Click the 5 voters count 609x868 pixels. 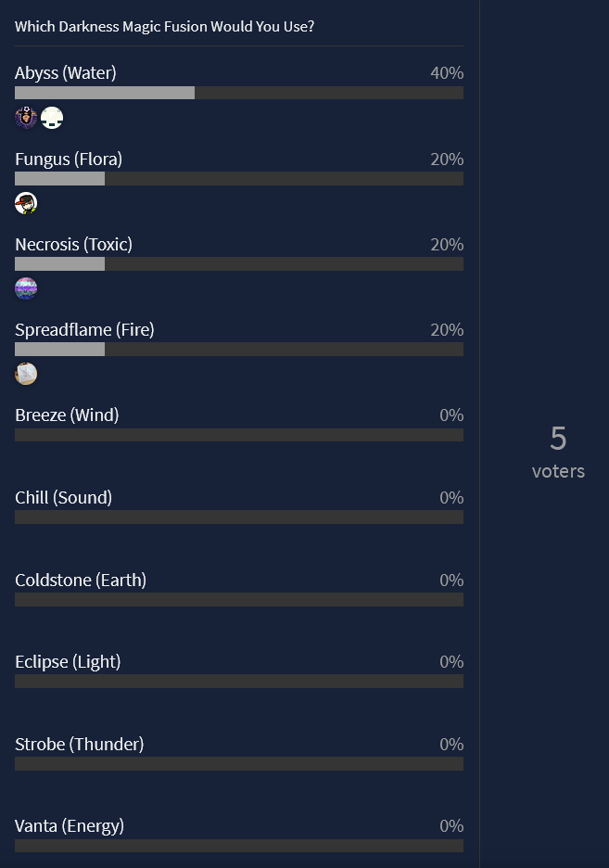[558, 452]
